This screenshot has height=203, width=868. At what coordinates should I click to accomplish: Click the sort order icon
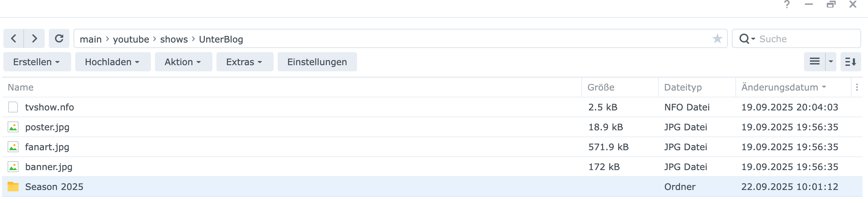850,62
